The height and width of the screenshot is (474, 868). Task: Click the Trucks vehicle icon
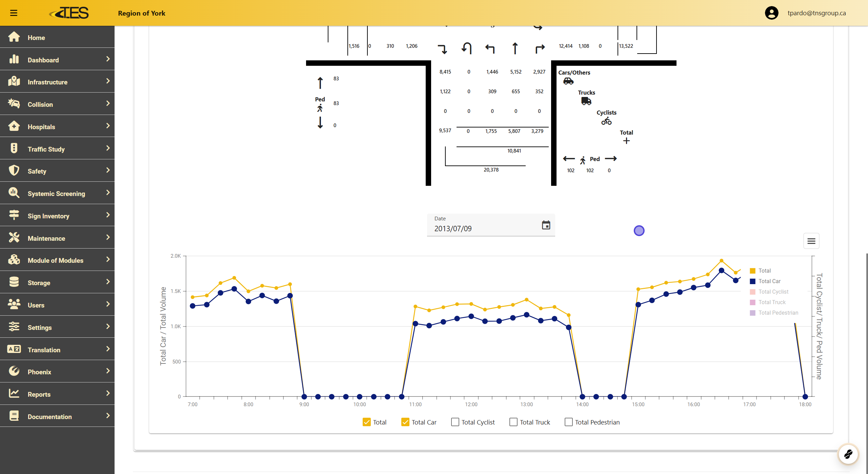tap(586, 101)
